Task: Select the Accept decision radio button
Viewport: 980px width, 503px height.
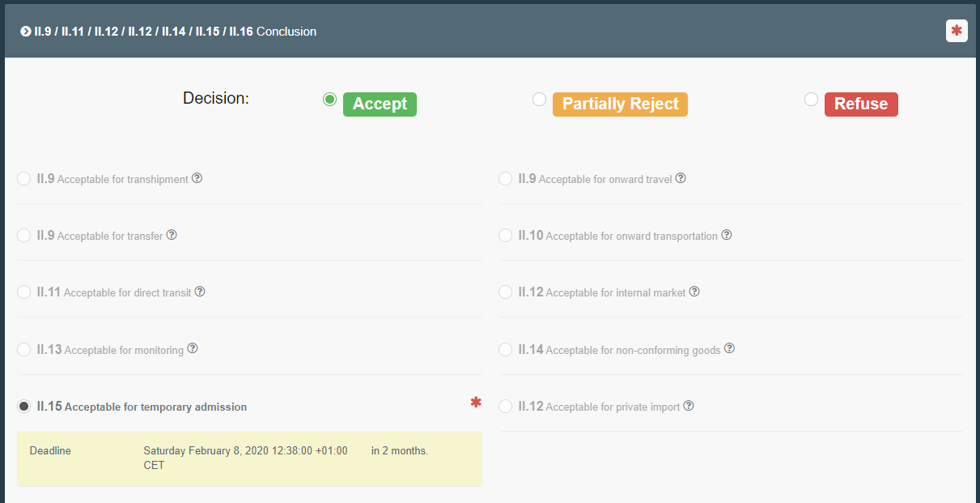Action: (329, 99)
